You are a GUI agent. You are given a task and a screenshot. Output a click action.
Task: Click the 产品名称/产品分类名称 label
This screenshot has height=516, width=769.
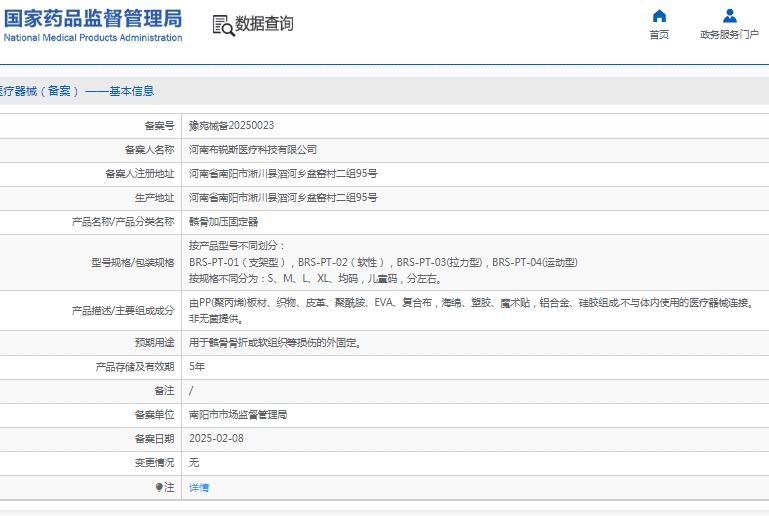click(x=123, y=222)
